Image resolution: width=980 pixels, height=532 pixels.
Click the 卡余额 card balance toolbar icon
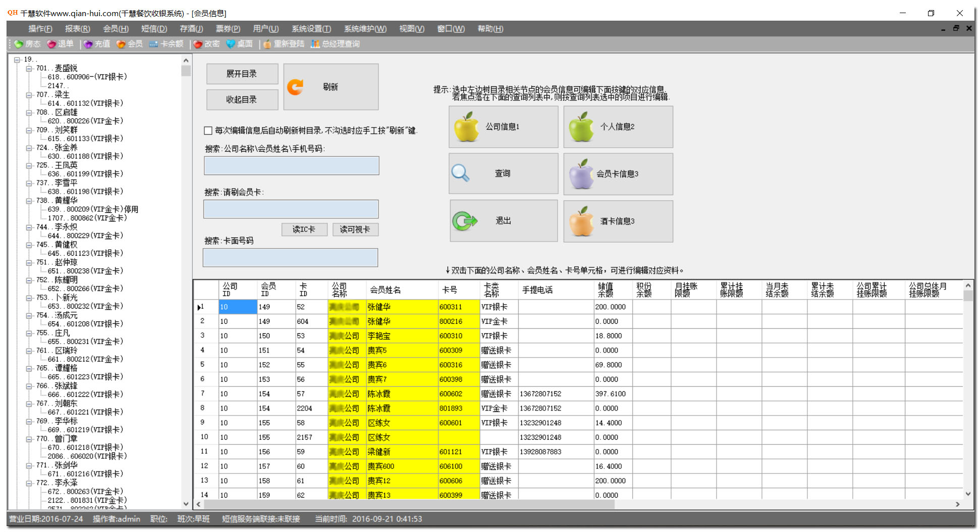tap(166, 44)
